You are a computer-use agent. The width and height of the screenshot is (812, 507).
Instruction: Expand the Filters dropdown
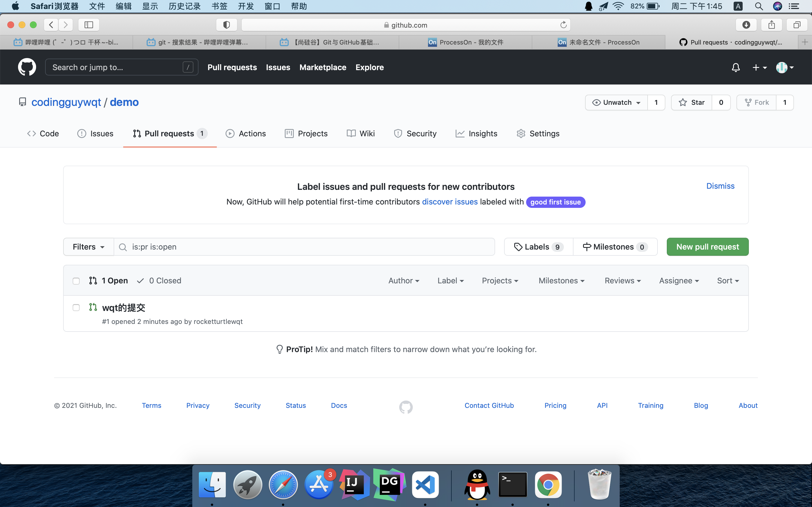tap(89, 247)
